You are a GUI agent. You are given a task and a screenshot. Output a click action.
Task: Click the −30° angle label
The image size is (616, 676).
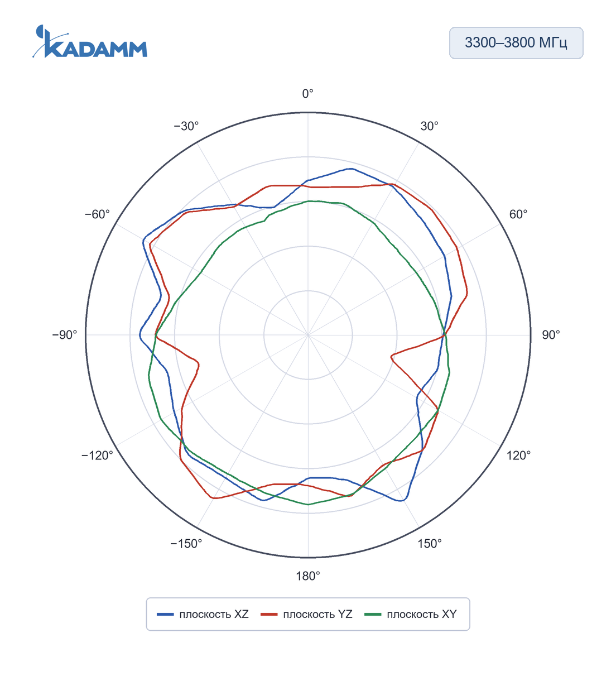pos(186,126)
